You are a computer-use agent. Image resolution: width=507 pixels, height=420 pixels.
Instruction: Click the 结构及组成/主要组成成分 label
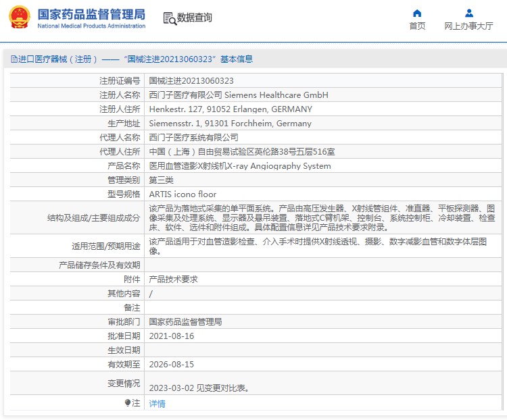pos(94,217)
